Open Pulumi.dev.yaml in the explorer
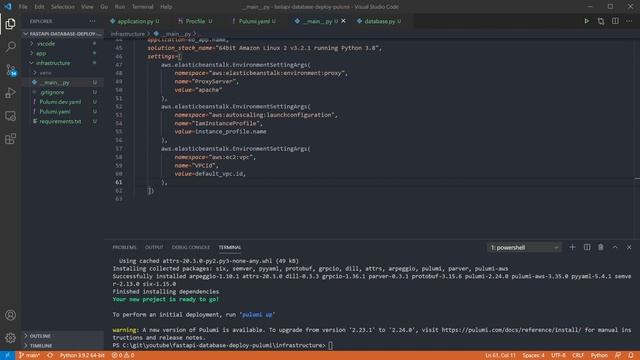640x360 pixels. 62,102
